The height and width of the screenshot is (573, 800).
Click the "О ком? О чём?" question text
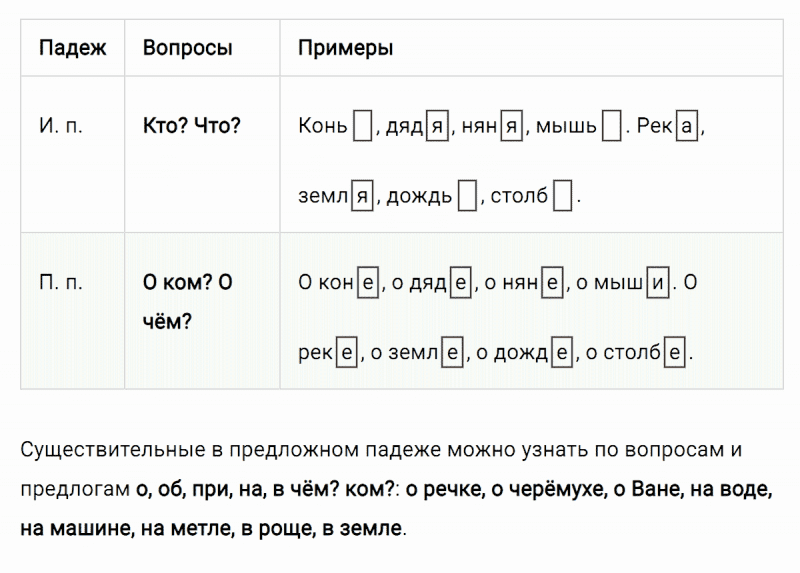188,302
